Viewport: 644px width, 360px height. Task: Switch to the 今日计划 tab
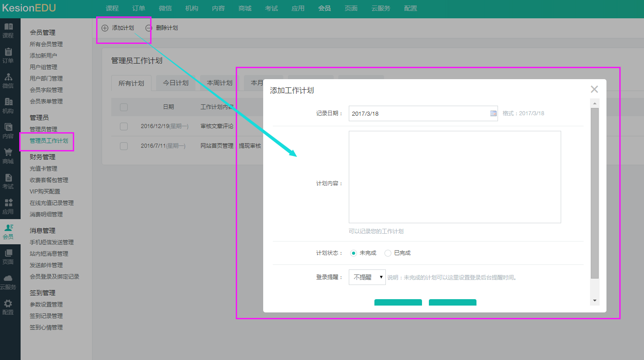pyautogui.click(x=176, y=83)
